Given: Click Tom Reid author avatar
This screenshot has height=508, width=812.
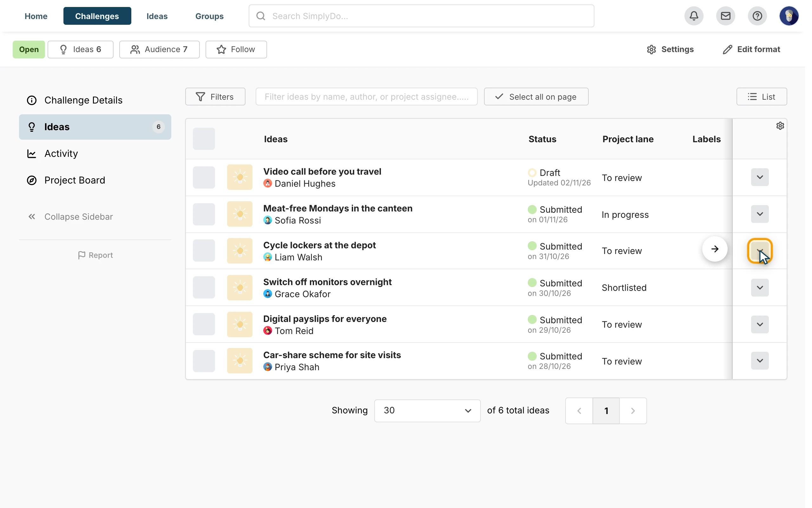Looking at the screenshot, I should click(267, 331).
